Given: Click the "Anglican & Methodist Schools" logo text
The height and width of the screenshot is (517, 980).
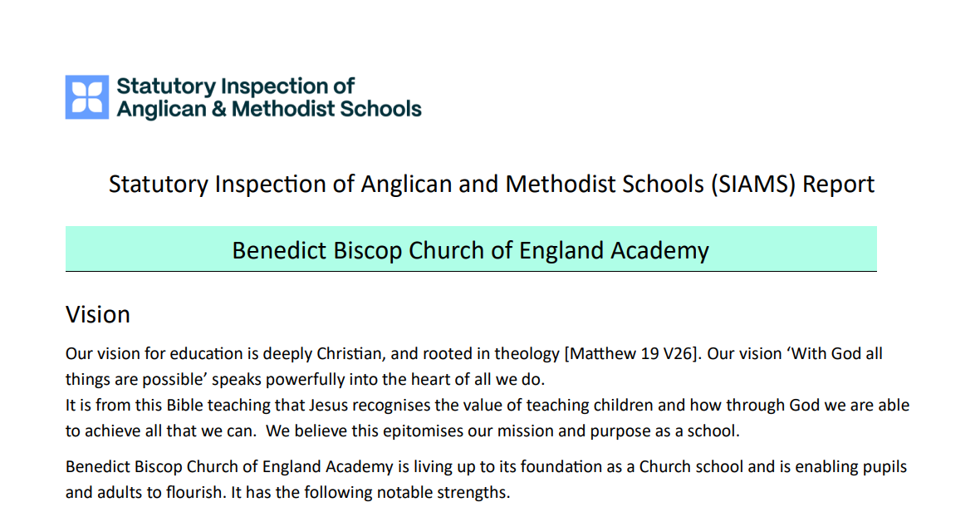Looking at the screenshot, I should pos(269,109).
